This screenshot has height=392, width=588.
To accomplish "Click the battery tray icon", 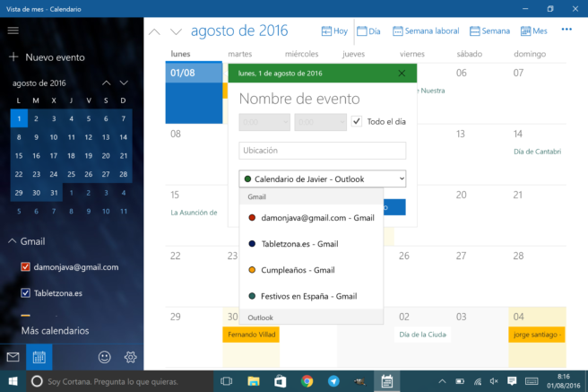I will pos(460,381).
